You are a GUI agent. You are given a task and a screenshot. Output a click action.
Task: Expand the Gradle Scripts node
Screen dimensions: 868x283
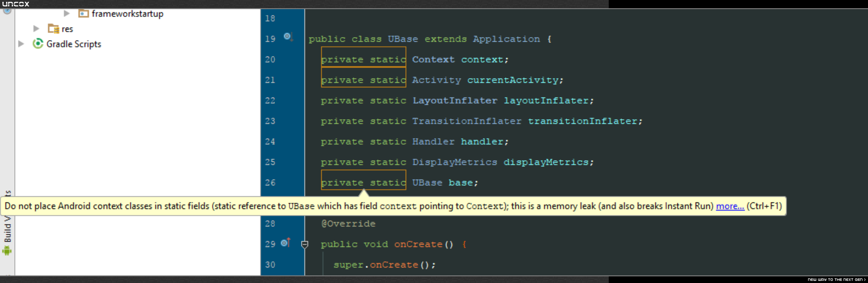(21, 44)
